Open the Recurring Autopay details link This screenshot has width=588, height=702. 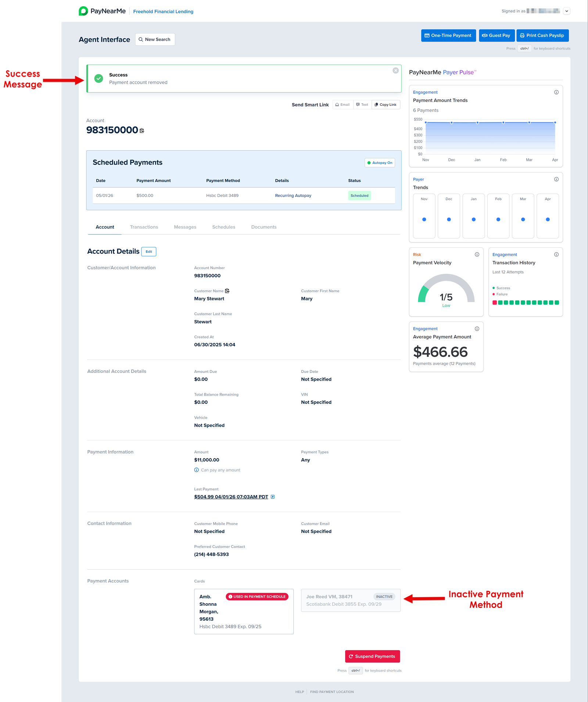click(x=293, y=196)
